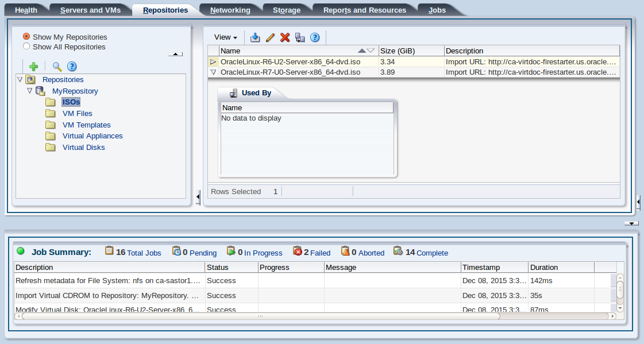Click the red X delete icon

click(285, 37)
